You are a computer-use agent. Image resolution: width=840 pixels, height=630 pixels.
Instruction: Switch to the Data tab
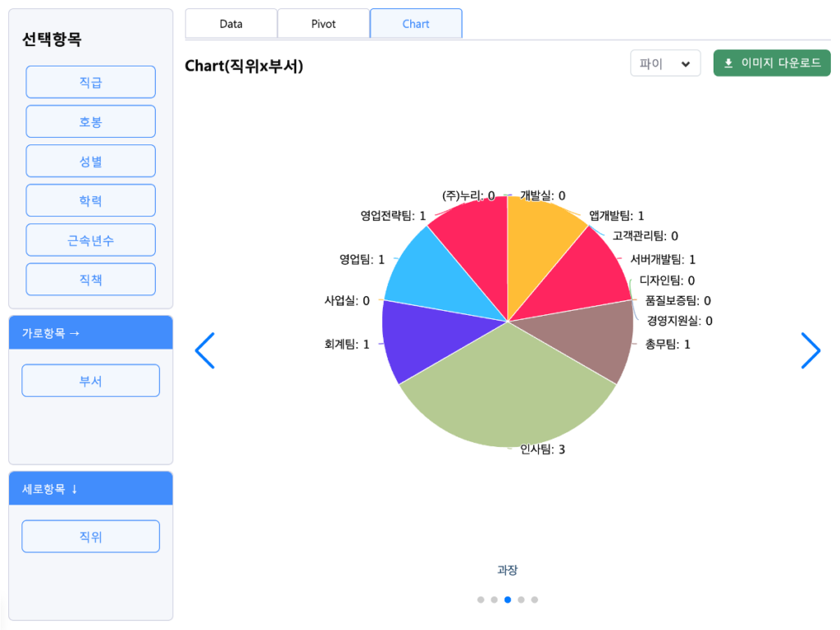(x=231, y=24)
